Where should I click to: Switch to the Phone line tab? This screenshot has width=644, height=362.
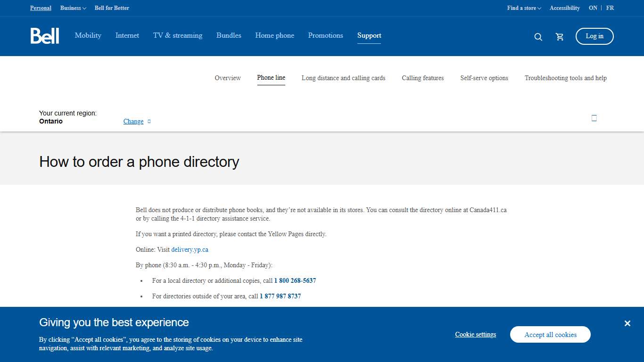click(271, 78)
